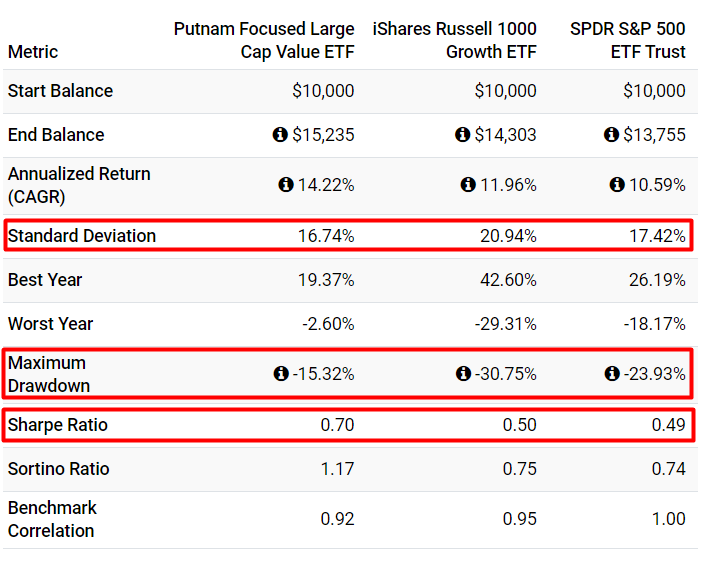Click the info icon beside $15,235 end balance
The height and width of the screenshot is (561, 706).
(280, 135)
